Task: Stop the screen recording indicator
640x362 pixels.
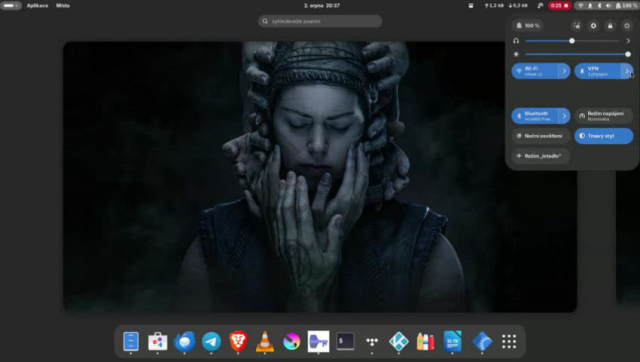Action: 559,6
